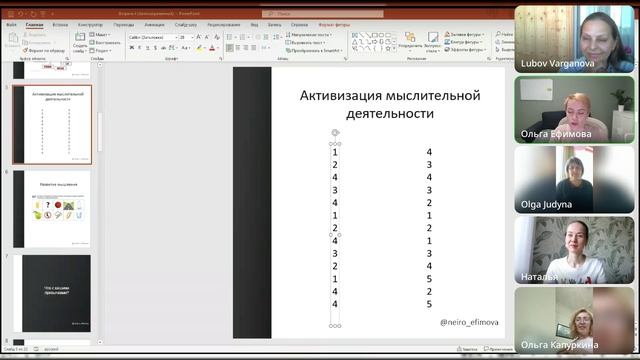This screenshot has width=640, height=360.
Task: Click the yellow text highlight color button
Action: 199,48
